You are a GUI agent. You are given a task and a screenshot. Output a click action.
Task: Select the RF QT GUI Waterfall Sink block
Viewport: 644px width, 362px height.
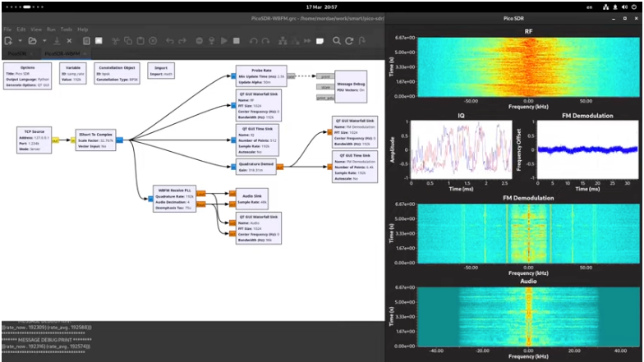[258, 105]
